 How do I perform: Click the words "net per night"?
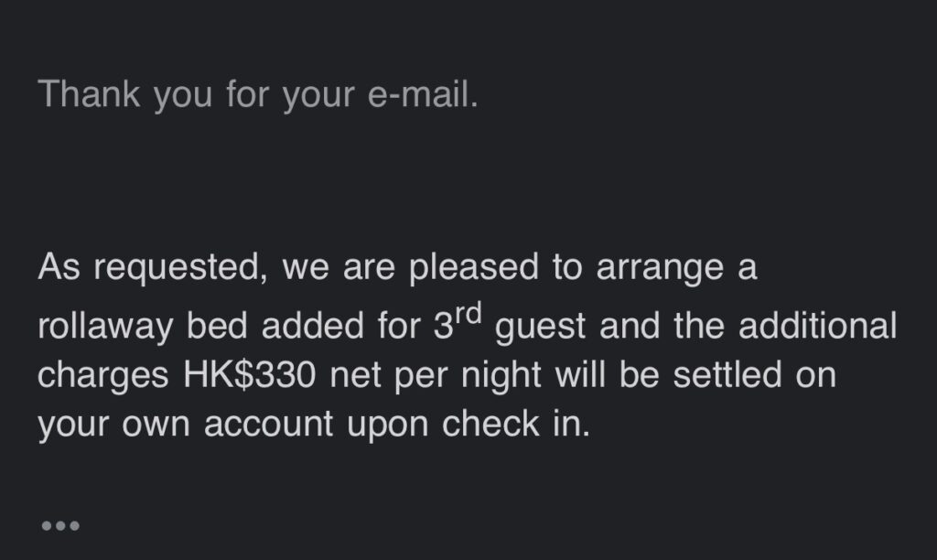pyautogui.click(x=436, y=376)
